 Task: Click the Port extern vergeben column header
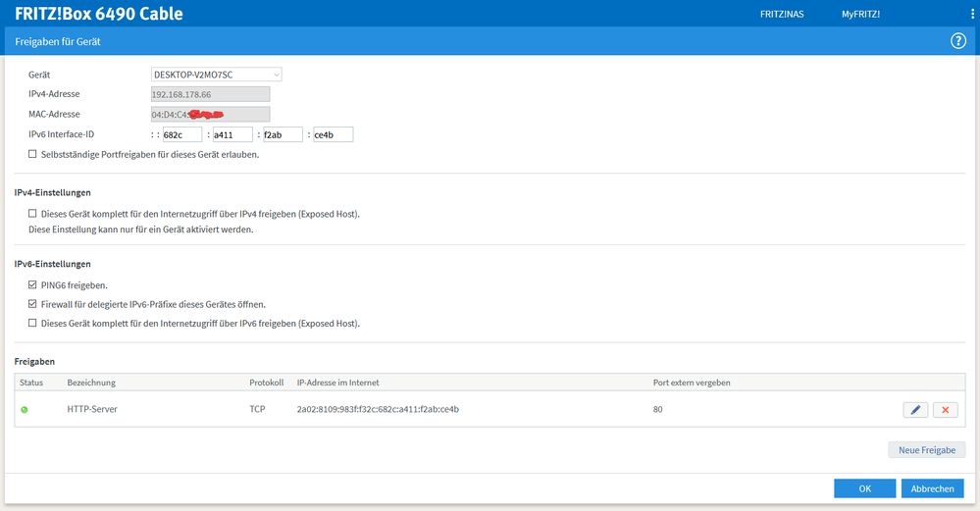point(692,383)
